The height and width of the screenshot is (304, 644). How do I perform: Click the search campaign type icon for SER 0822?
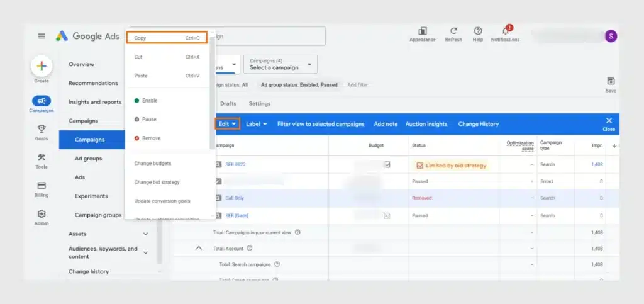tap(218, 164)
